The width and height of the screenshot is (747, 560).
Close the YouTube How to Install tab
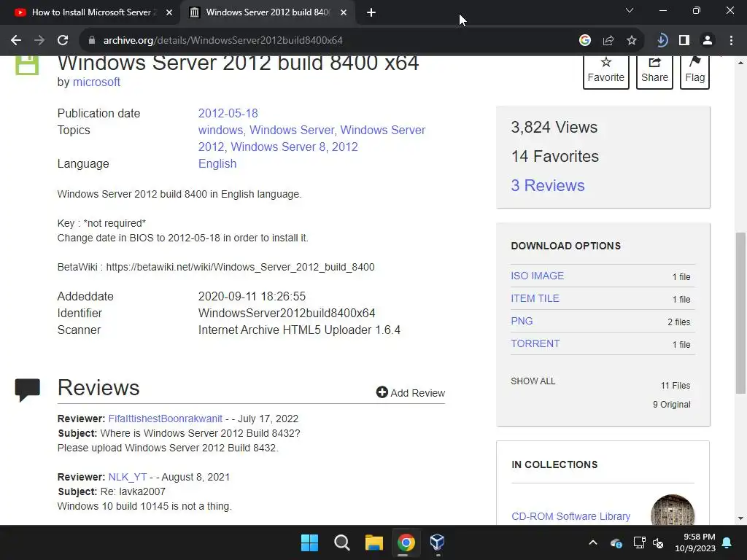(x=169, y=12)
